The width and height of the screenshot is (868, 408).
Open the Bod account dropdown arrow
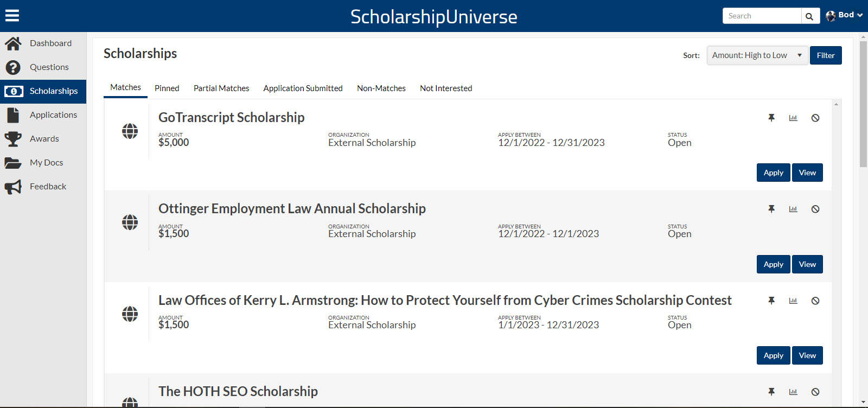(860, 15)
